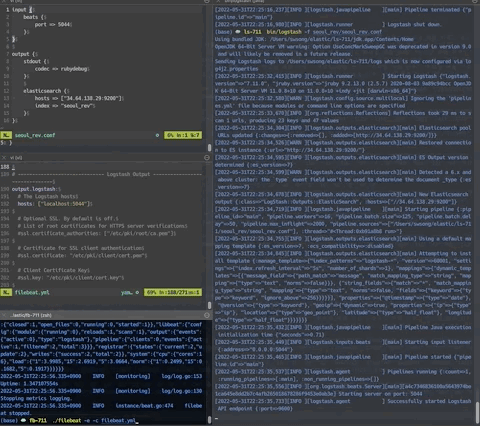Click the vim mode indicator beside filebeat.yml
480x426 pixels.
6,292
